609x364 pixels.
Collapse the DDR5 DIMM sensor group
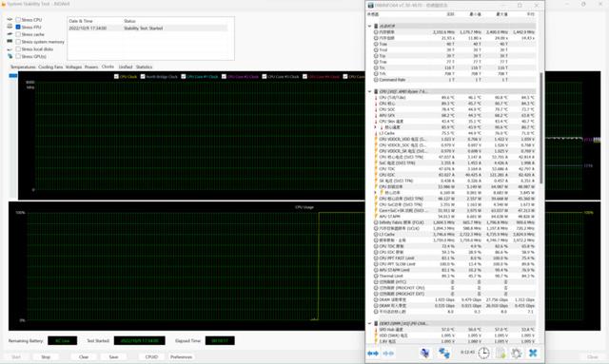coord(369,323)
